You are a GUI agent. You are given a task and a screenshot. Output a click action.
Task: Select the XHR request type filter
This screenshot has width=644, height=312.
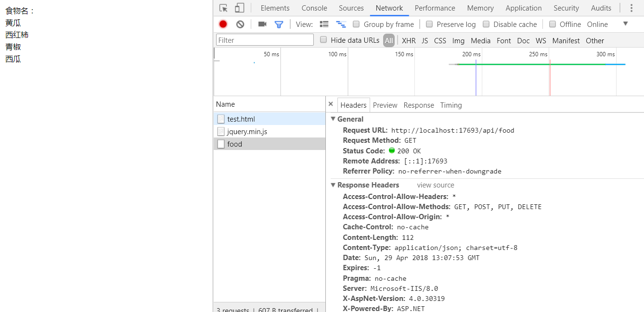tap(408, 40)
